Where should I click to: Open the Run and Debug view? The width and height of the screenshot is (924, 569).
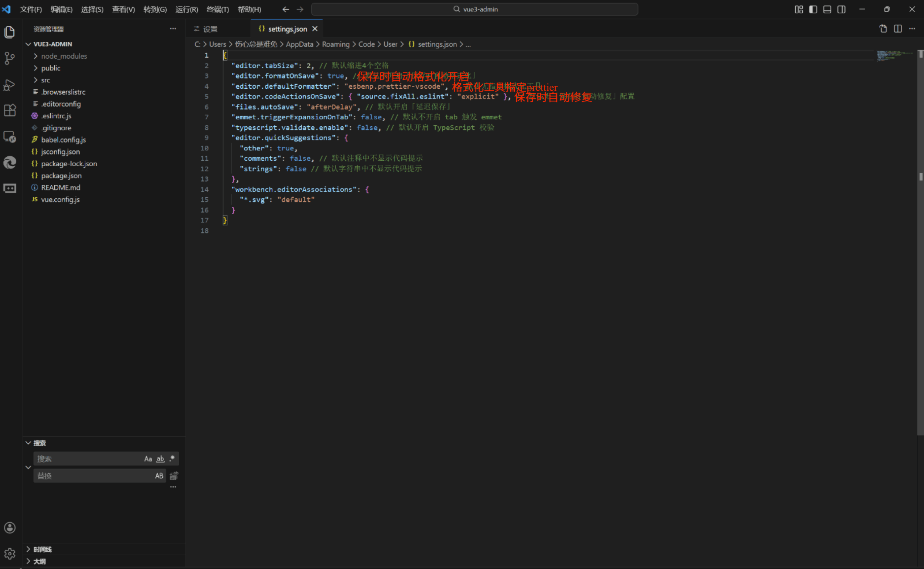click(x=9, y=85)
